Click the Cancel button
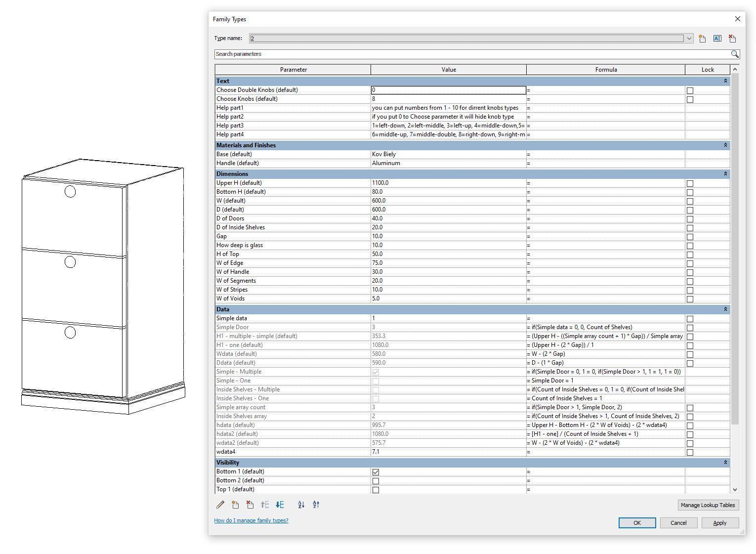This screenshot has height=554, width=756. [x=678, y=523]
